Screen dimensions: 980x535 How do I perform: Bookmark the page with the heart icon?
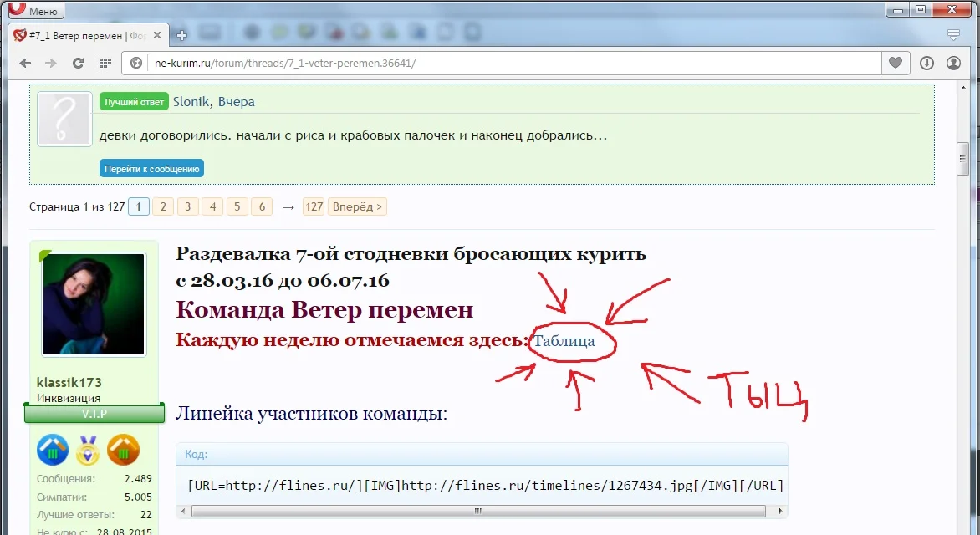pyautogui.click(x=895, y=62)
